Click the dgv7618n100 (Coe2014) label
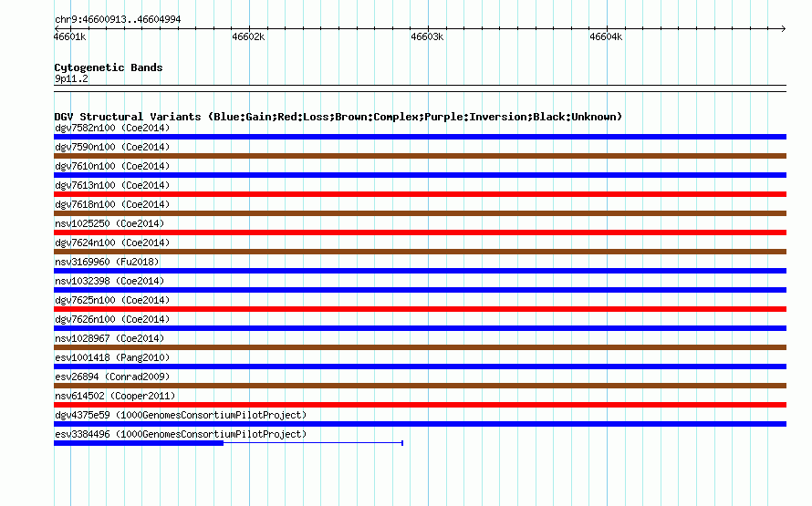The image size is (812, 506). click(112, 204)
